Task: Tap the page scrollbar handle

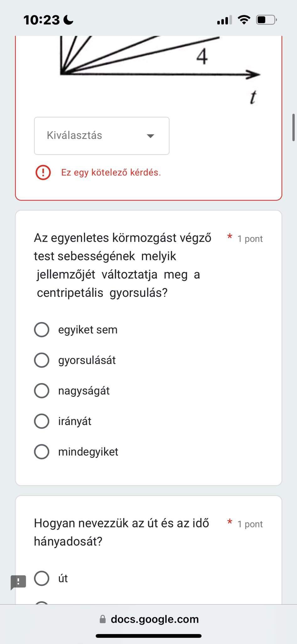Action: pos(294,127)
